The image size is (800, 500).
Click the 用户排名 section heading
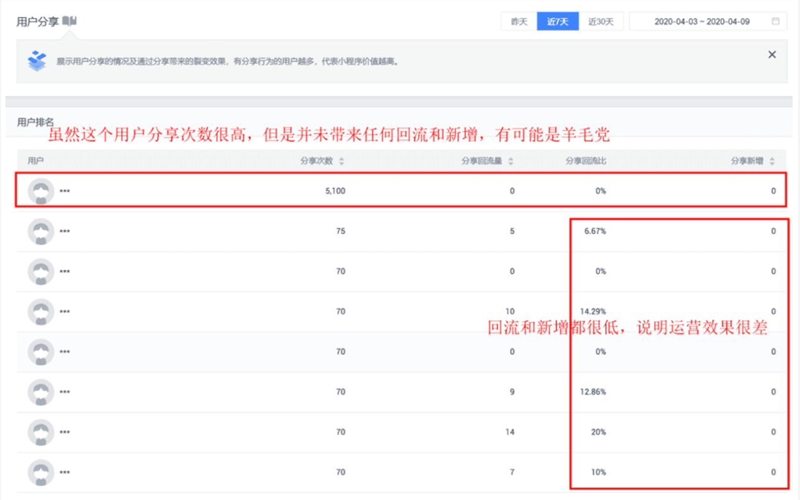[35, 122]
